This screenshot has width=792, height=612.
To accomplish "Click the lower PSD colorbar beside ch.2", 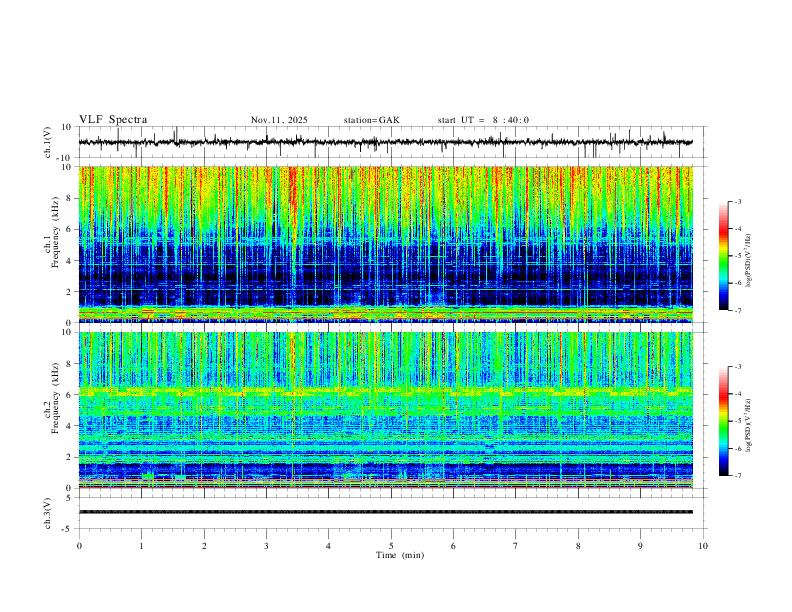I will pos(723,421).
